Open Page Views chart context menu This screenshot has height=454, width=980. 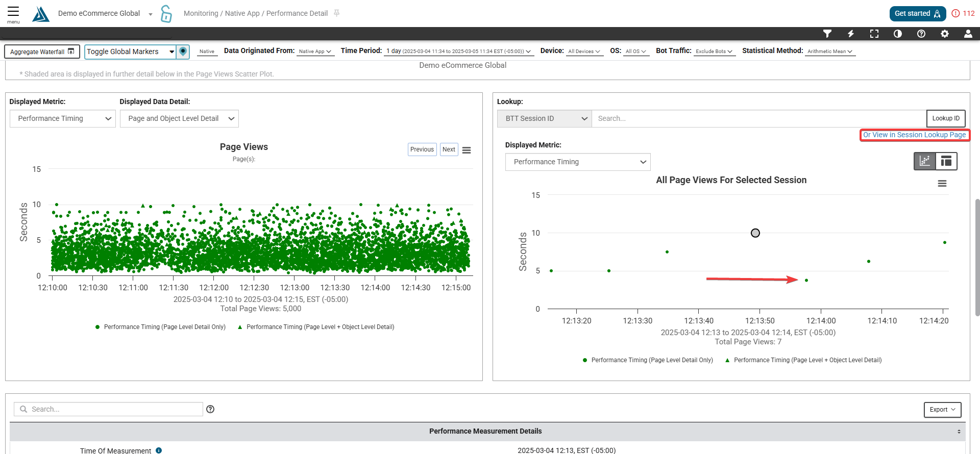click(x=467, y=150)
